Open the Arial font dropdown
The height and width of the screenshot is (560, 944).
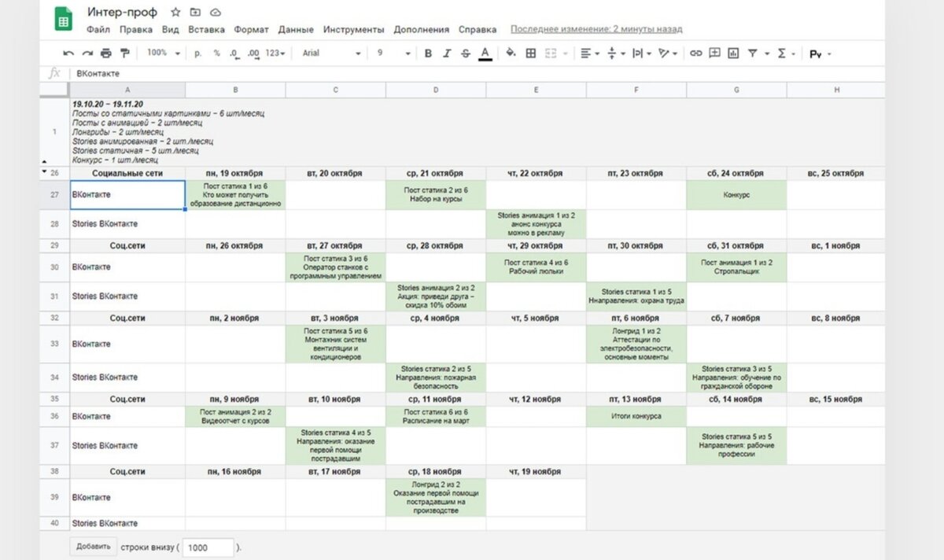[x=331, y=53]
